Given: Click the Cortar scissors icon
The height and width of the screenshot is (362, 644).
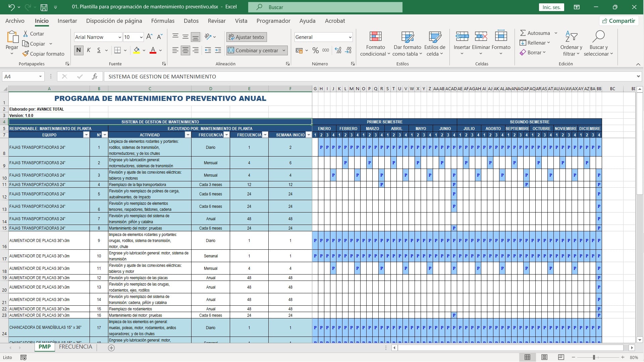Looking at the screenshot, I should pyautogui.click(x=25, y=34).
